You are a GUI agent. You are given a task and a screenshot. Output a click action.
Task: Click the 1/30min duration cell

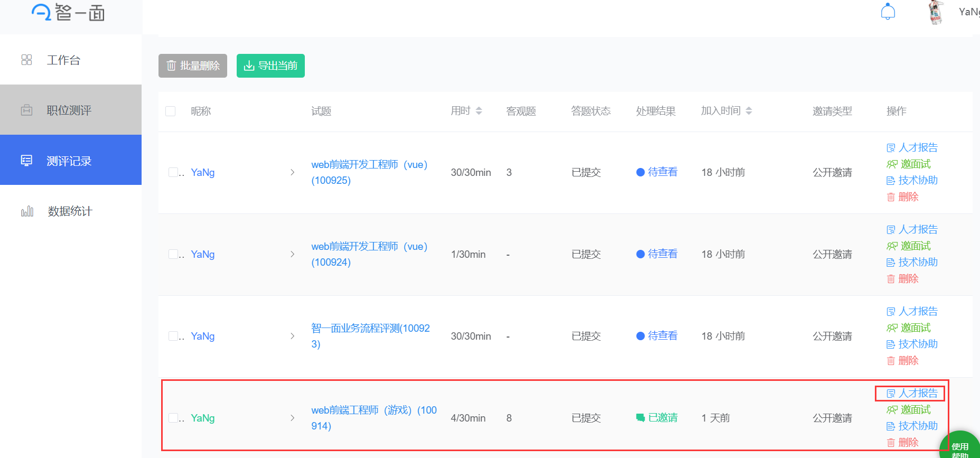click(x=468, y=254)
